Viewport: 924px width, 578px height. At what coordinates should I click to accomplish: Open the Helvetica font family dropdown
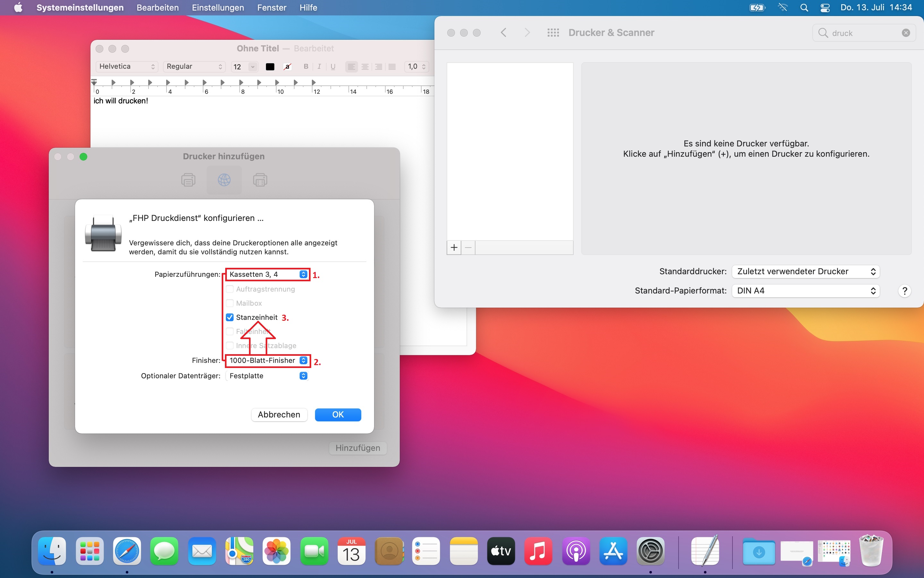127,66
